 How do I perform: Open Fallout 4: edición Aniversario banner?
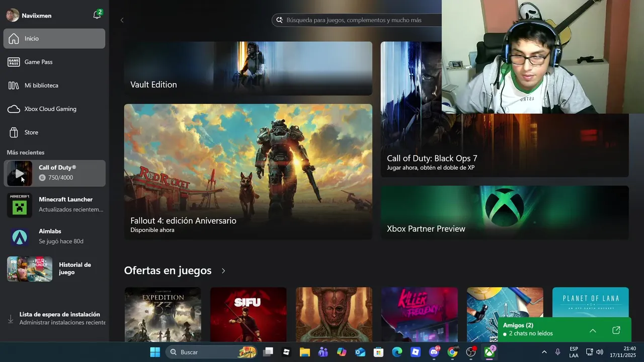248,171
